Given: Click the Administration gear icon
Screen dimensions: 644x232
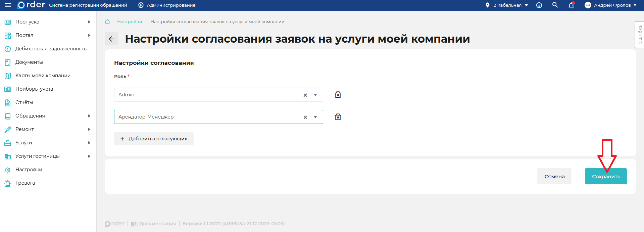Looking at the screenshot, I should [x=141, y=5].
